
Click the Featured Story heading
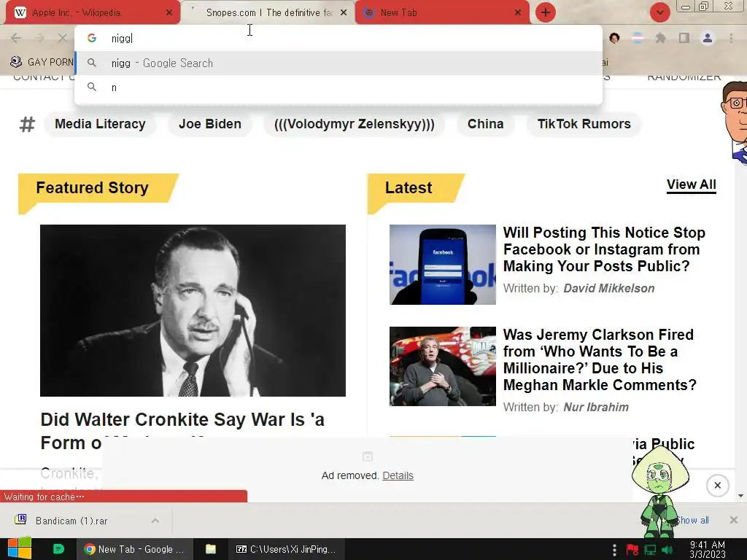pos(93,187)
